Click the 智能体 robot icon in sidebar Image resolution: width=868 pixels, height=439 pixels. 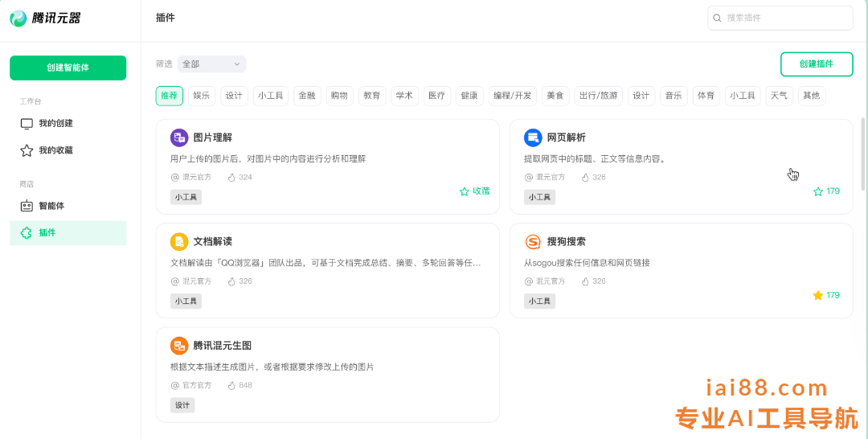[27, 206]
